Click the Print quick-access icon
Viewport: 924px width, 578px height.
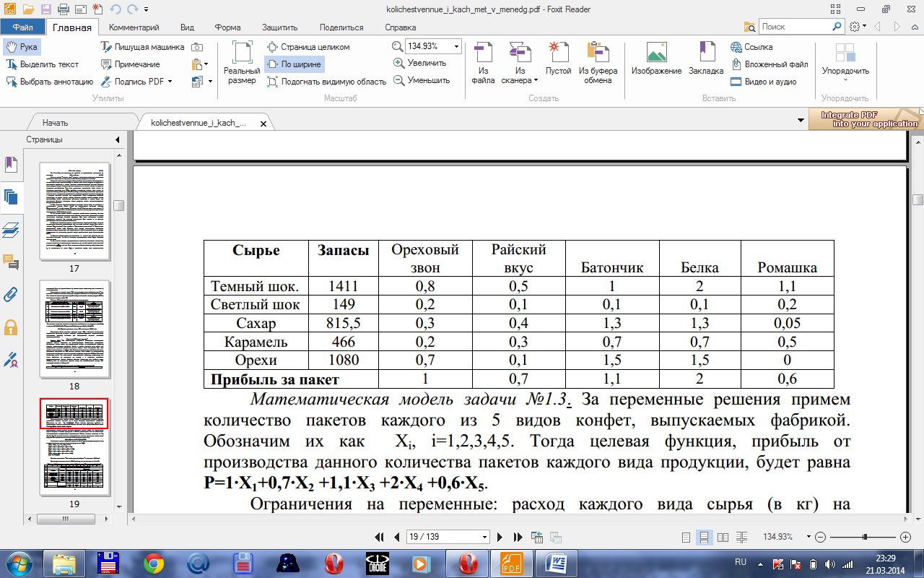coord(63,9)
